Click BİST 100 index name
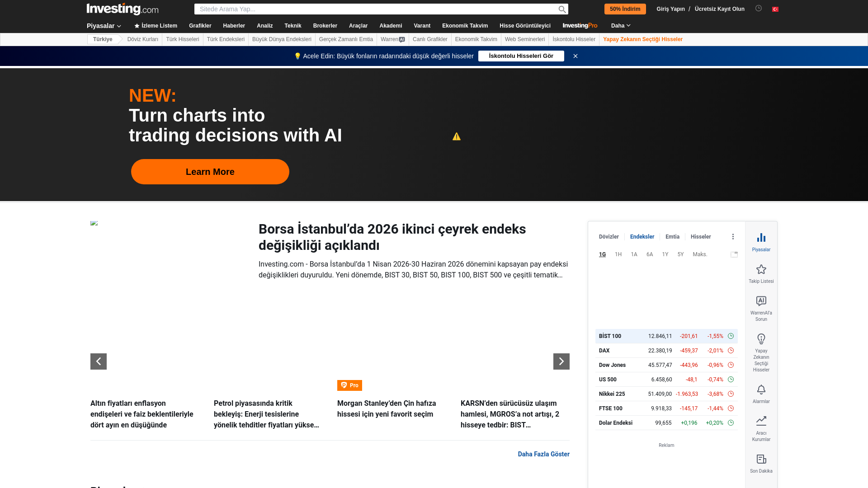 (x=610, y=336)
